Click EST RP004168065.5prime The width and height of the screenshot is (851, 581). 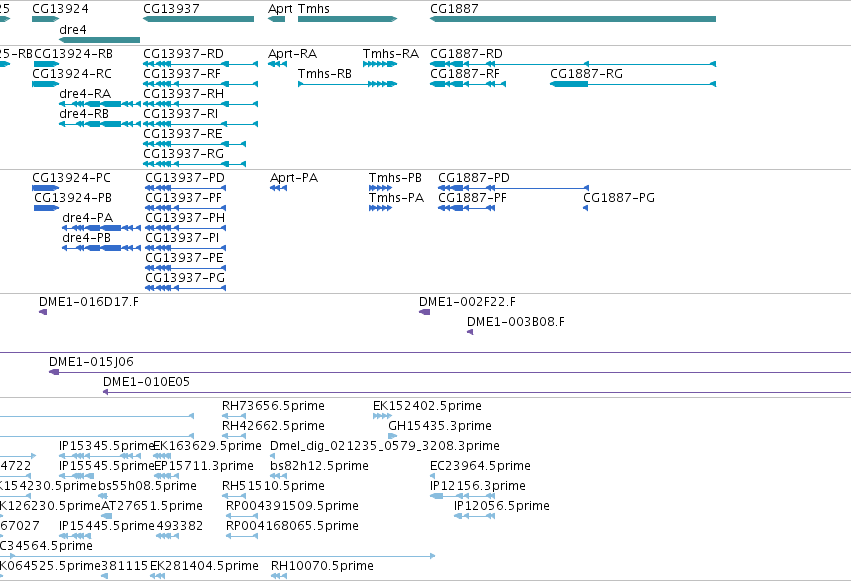pyautogui.click(x=293, y=527)
